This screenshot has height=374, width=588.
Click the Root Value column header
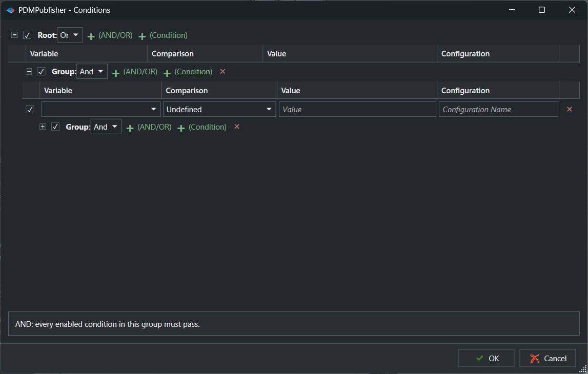coord(350,54)
